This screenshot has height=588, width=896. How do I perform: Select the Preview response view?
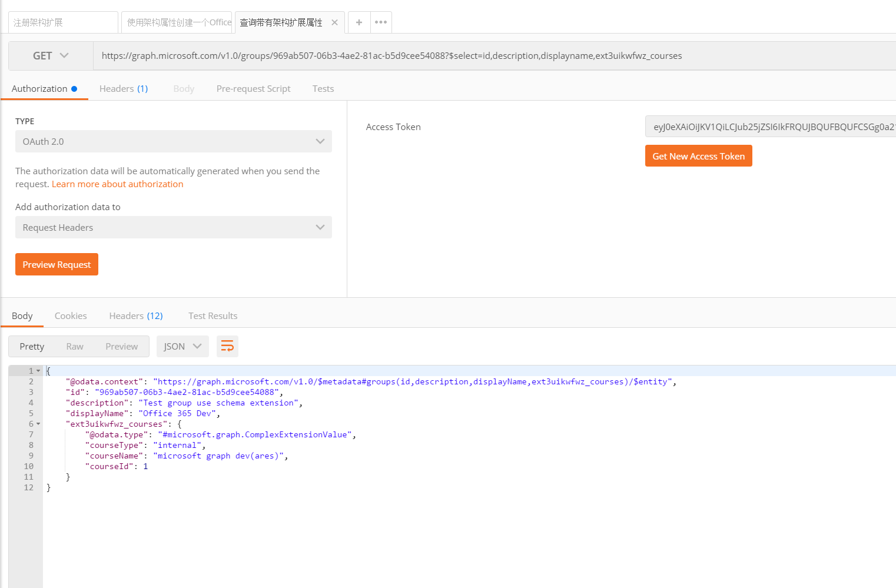(x=121, y=347)
